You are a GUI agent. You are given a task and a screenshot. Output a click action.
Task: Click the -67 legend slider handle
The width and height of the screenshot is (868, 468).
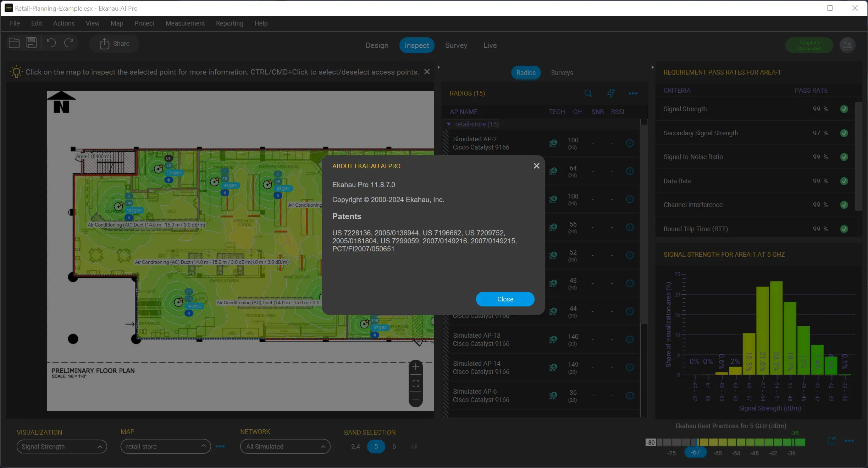(695, 452)
